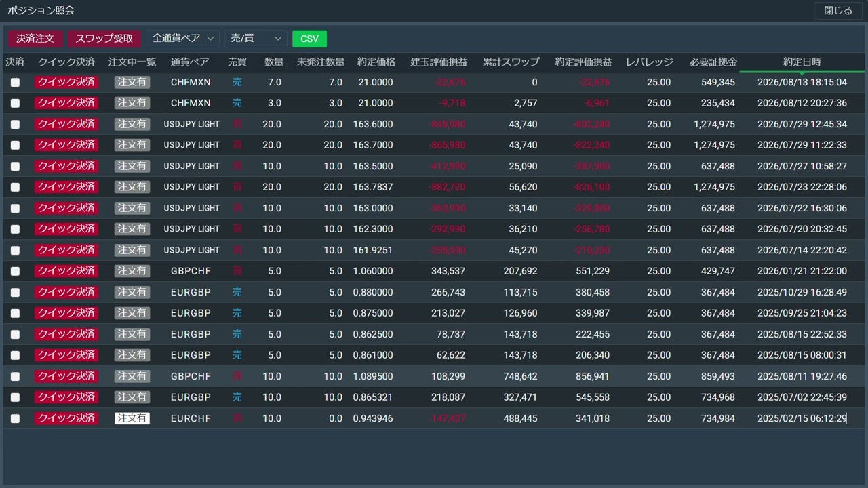This screenshot has width=868, height=488.
Task: Select the 2025/02/15 06:12:29 timestamp cell
Action: [802, 418]
